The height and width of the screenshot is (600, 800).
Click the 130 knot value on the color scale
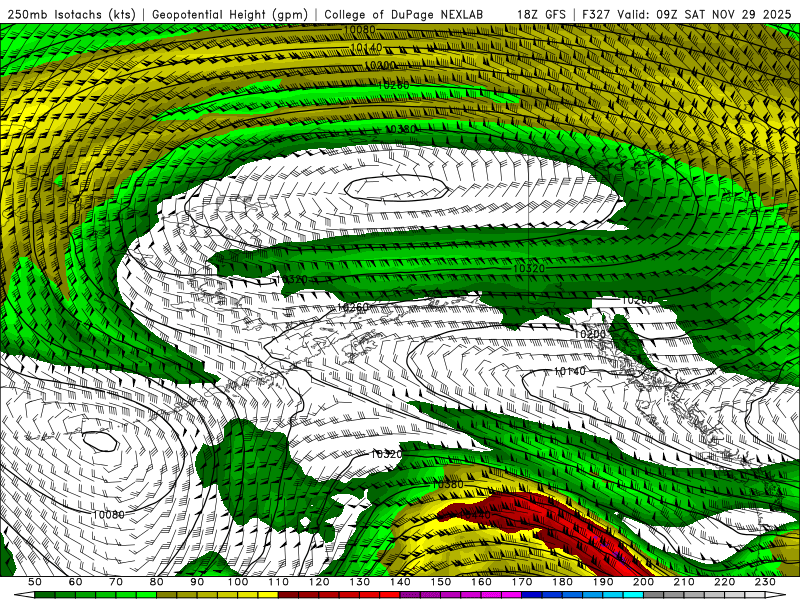coord(359,582)
